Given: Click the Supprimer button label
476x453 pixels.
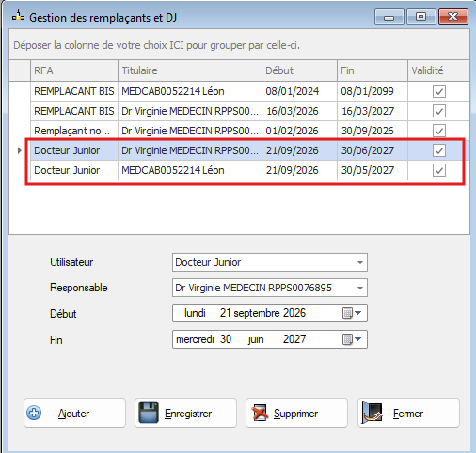Looking at the screenshot, I should (295, 414).
